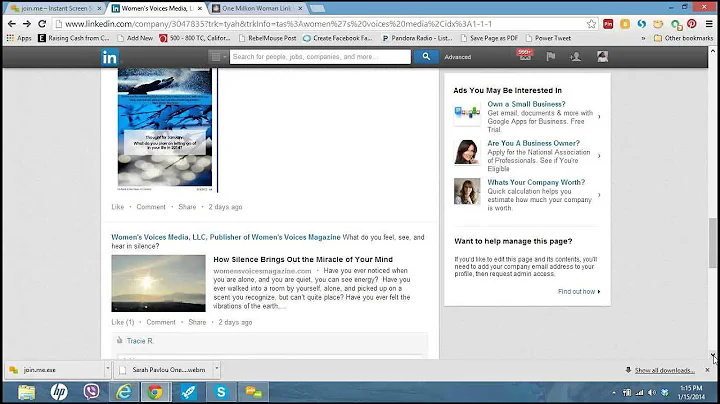
Task: Open search category dropdown beside search box
Action: [218, 56]
